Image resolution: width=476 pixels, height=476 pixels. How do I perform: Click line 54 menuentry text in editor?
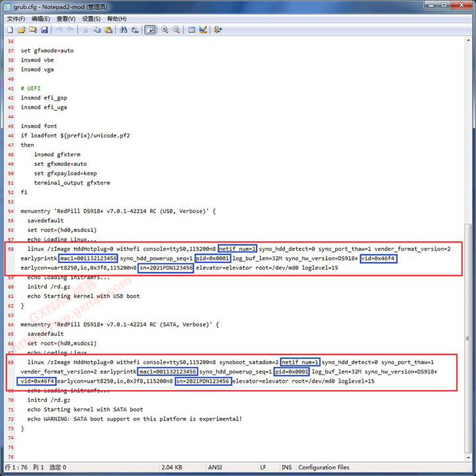(x=119, y=212)
